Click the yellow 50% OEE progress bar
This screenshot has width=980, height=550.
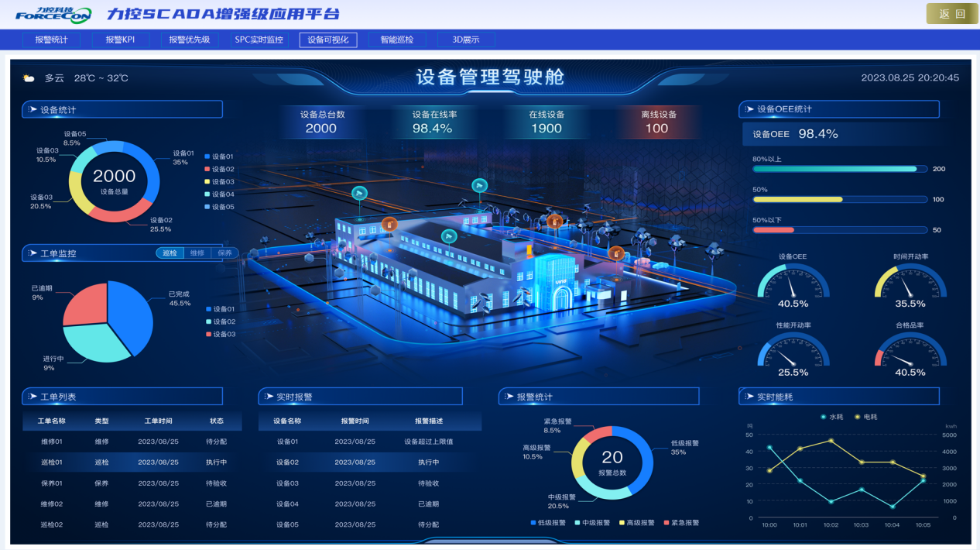(x=797, y=199)
